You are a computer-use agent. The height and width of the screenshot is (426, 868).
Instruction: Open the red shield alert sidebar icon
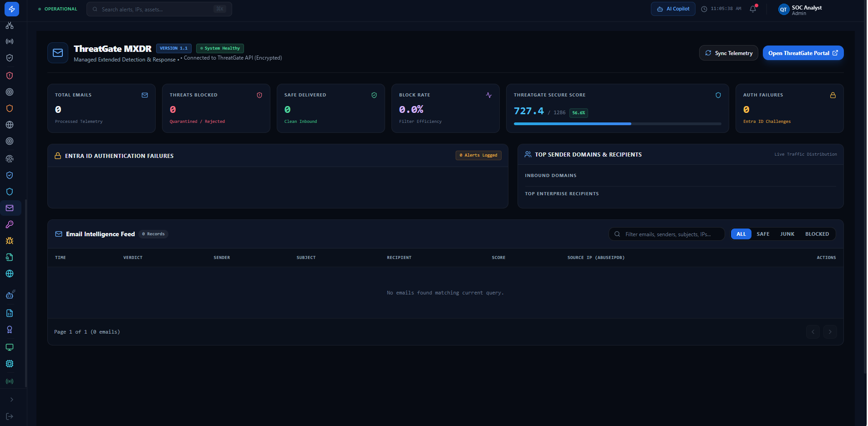tap(10, 76)
